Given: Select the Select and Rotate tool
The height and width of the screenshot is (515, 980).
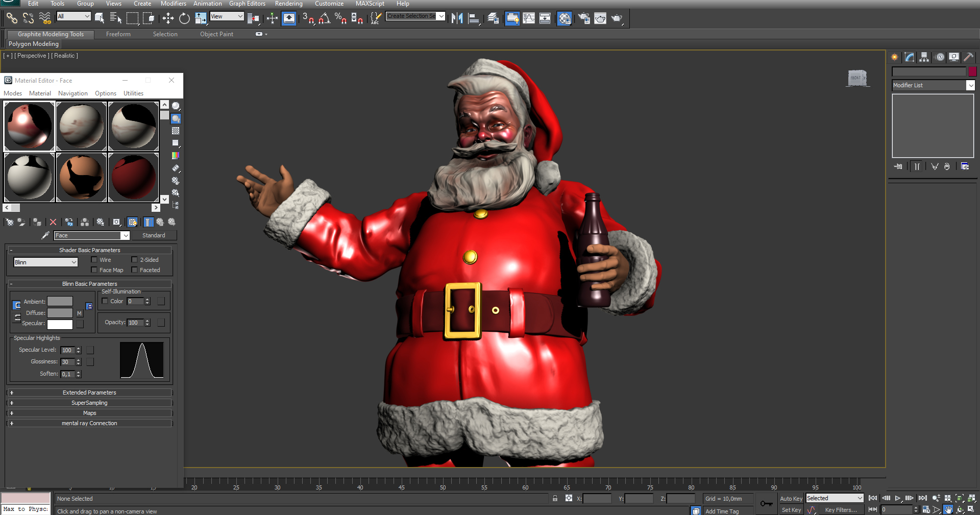Looking at the screenshot, I should (183, 18).
